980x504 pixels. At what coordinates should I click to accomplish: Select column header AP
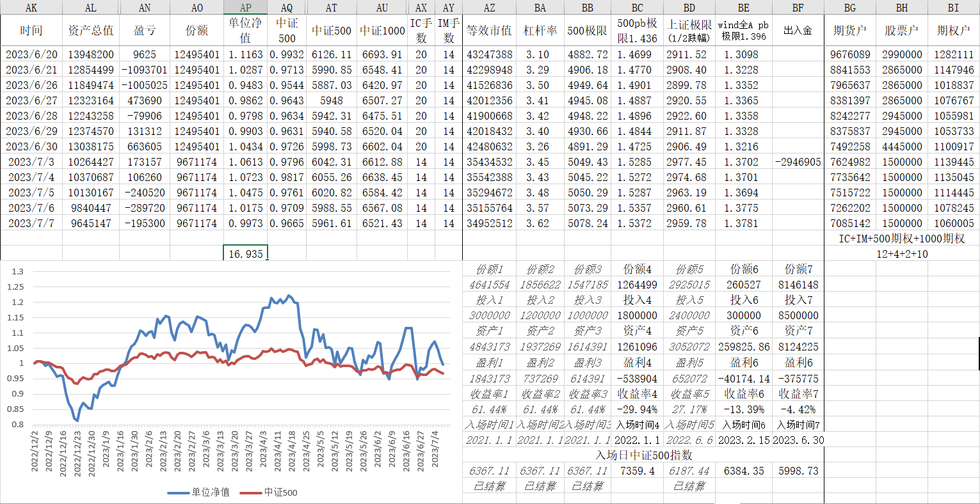click(x=245, y=8)
